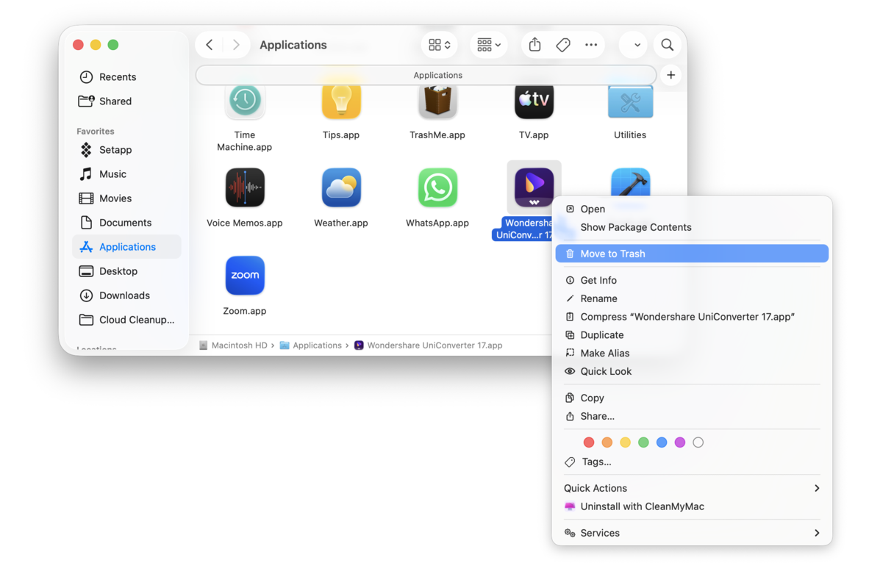The width and height of the screenshot is (894, 588).
Task: Choose Move to Trash
Action: click(x=692, y=254)
